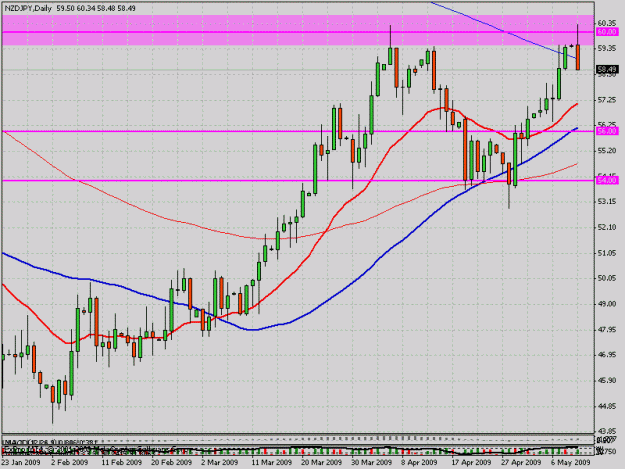Click the 45.90 price axis label
This screenshot has height=469, width=625.
[x=607, y=381]
